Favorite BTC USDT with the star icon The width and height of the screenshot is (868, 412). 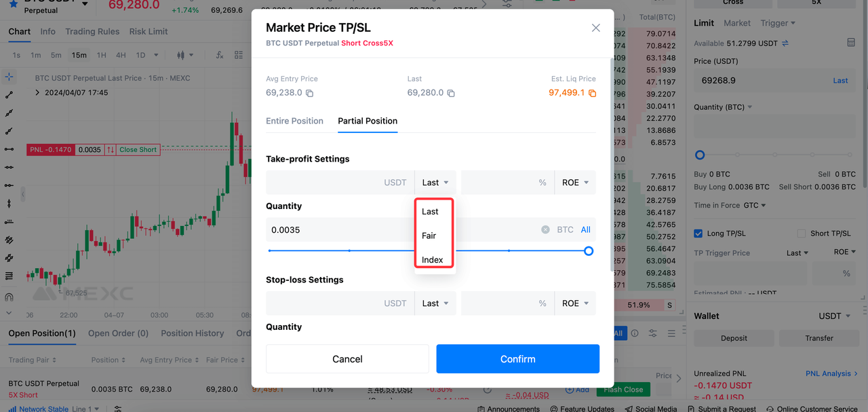[13, 3]
